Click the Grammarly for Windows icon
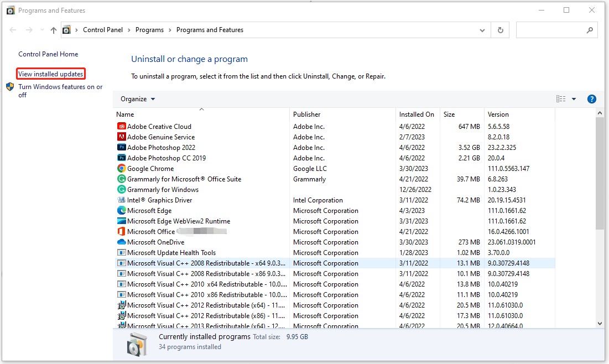This screenshot has width=609, height=364. (x=122, y=190)
